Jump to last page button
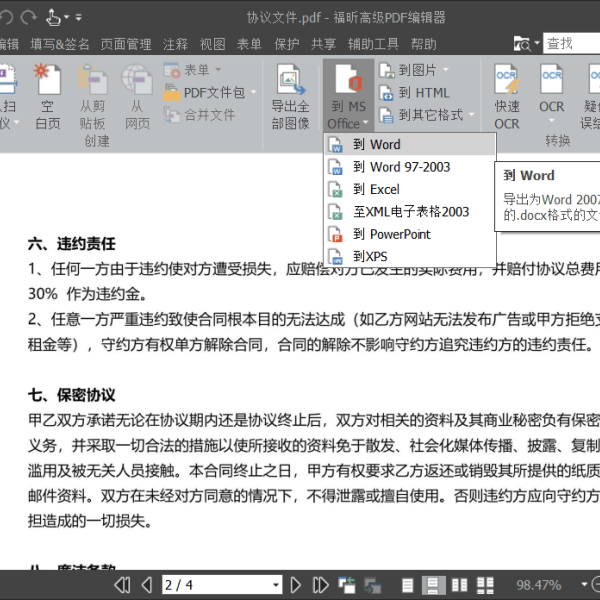This screenshot has height=600, width=600. pyautogui.click(x=320, y=585)
